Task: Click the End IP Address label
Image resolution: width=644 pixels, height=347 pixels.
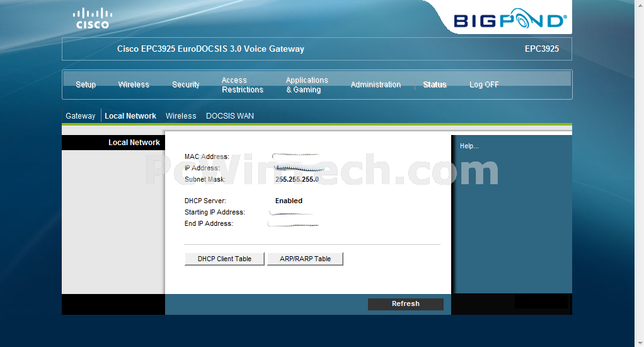Action: coord(209,224)
